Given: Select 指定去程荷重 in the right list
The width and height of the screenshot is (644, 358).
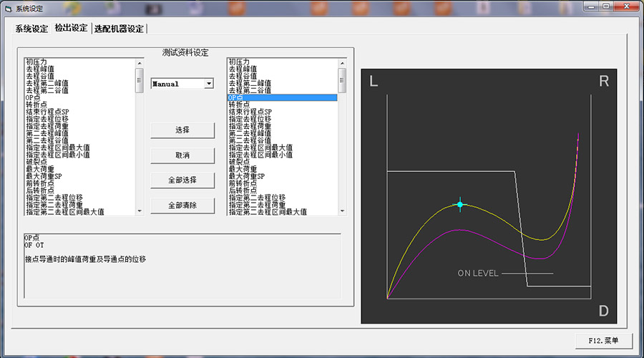Looking at the screenshot, I should [x=250, y=126].
